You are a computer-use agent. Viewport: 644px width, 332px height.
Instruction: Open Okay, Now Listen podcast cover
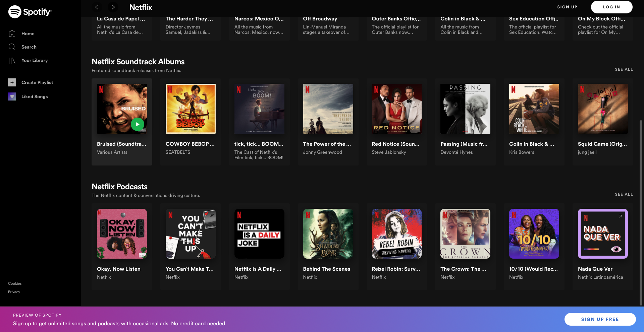click(x=122, y=234)
